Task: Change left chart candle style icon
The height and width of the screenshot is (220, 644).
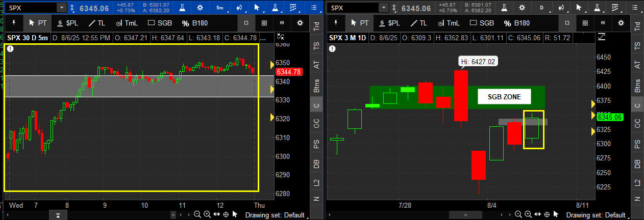Action: coord(240,8)
